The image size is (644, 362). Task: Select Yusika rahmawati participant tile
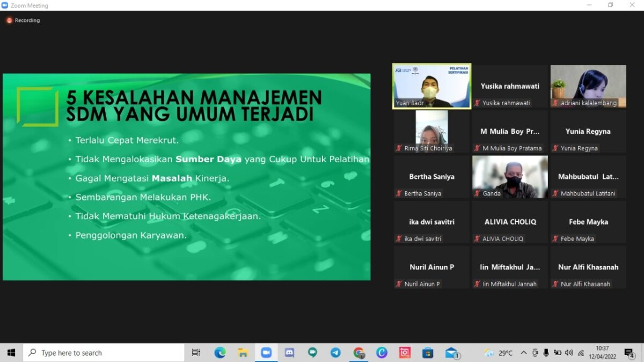510,86
